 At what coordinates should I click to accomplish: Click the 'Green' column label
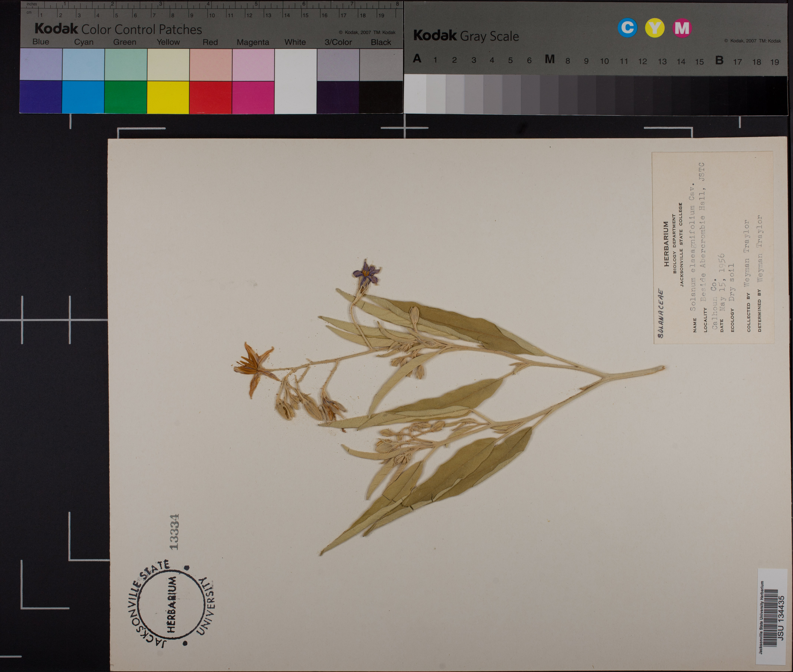click(x=125, y=42)
